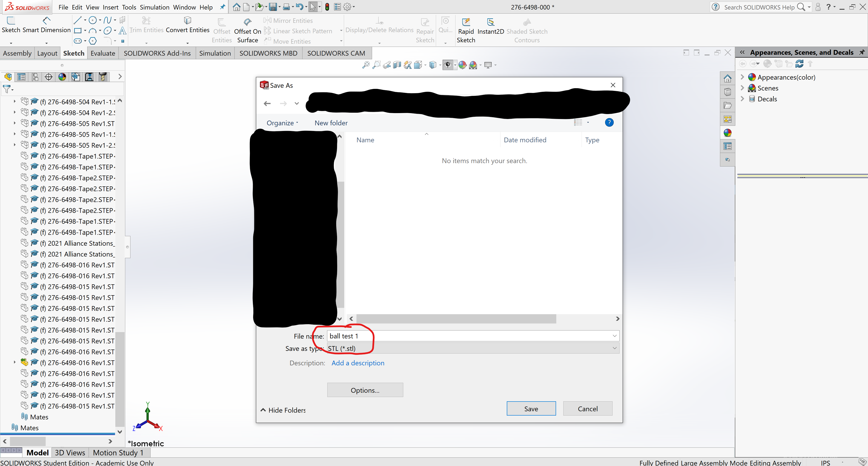Open the File Explorer task pane tab
Viewport: 868px width, 466px height.
pos(727,105)
